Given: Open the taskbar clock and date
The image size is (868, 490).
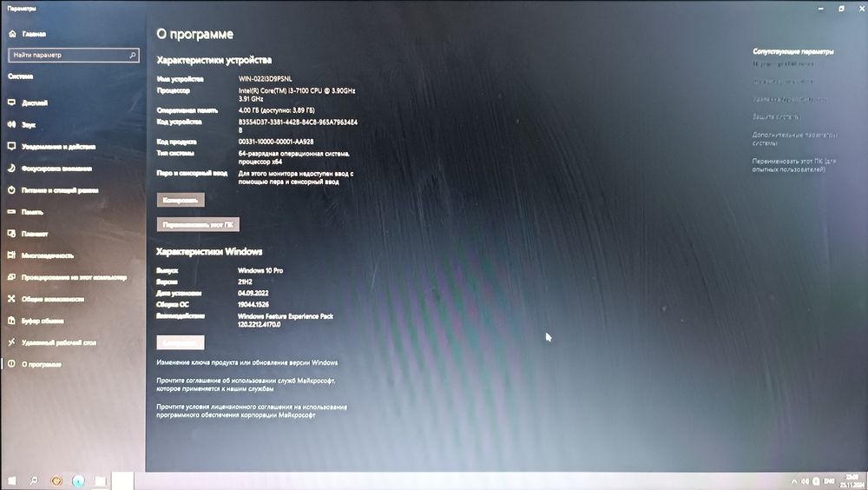Looking at the screenshot, I should tap(852, 480).
